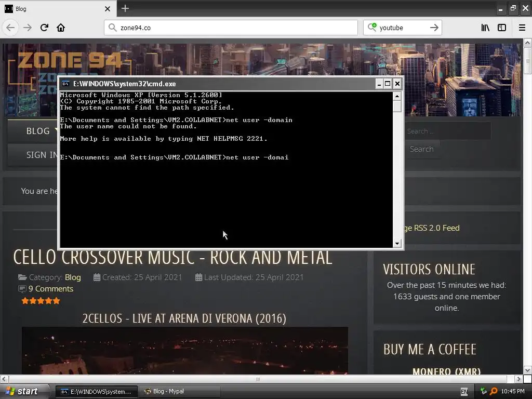This screenshot has width=532, height=399.
Task: Click the MONERO (XMR) text
Action: pyautogui.click(x=446, y=371)
